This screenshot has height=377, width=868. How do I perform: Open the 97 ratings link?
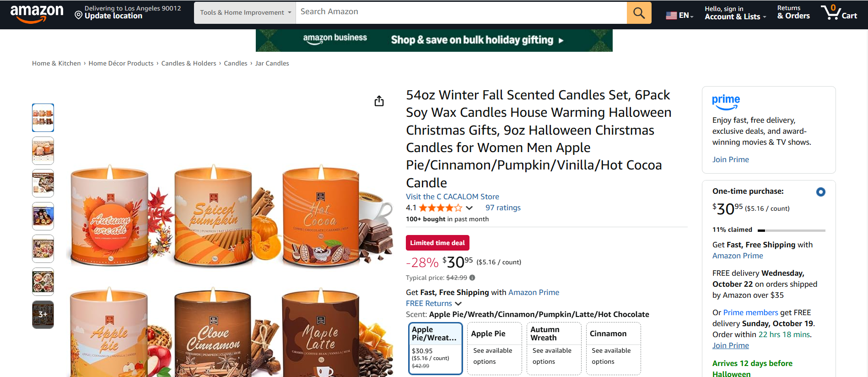click(503, 208)
